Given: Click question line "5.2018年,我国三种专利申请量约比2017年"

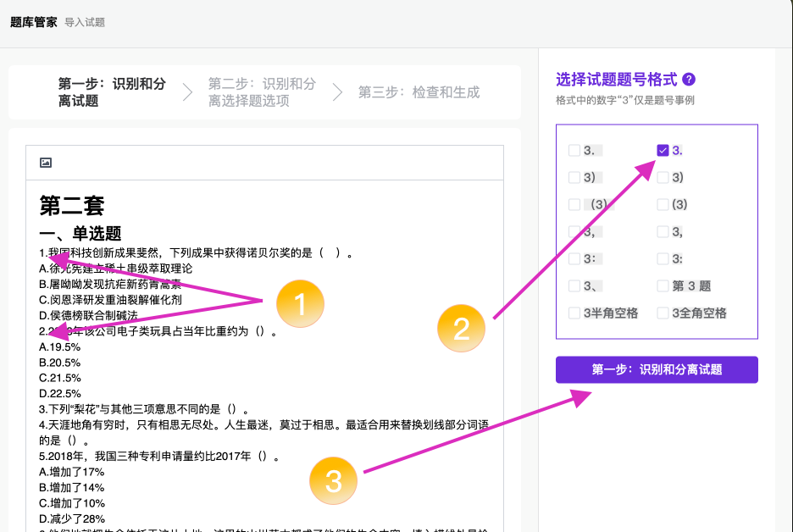Looking at the screenshot, I should [x=158, y=456].
